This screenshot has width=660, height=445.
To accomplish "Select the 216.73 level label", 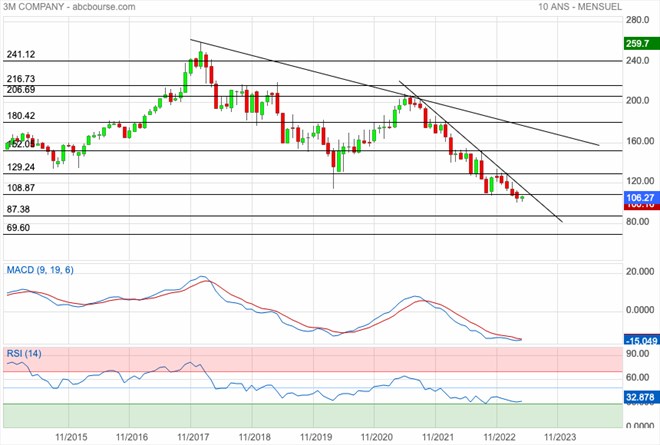I will pos(21,79).
